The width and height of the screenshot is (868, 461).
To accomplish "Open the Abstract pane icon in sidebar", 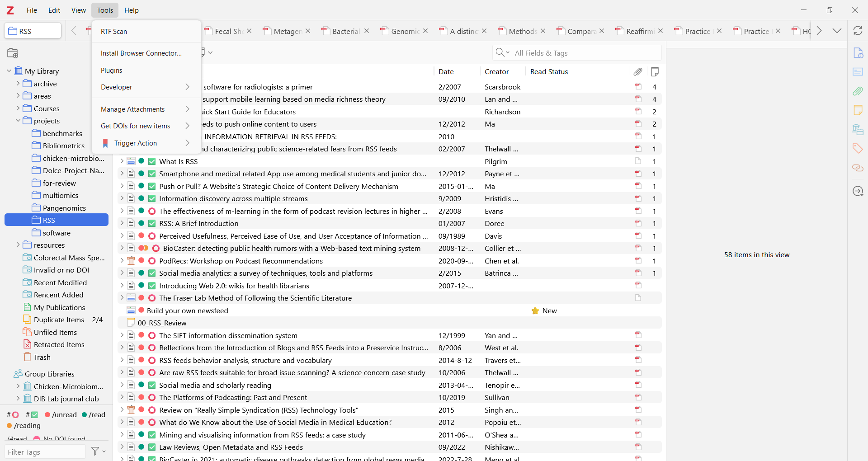I will coord(858,72).
